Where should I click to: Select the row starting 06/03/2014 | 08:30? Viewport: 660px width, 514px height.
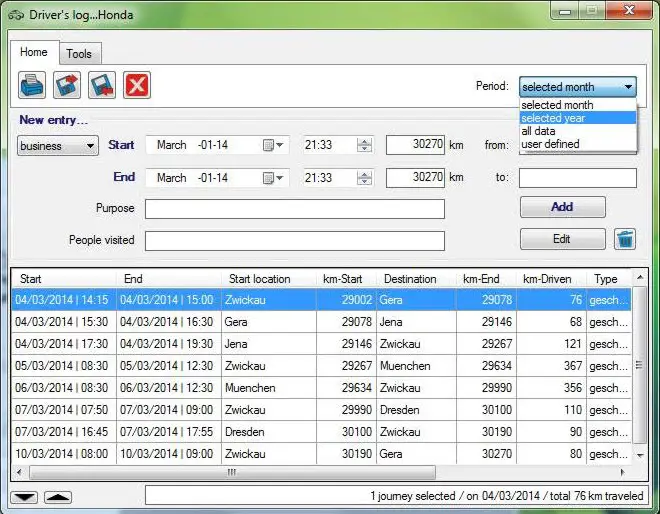322,388
